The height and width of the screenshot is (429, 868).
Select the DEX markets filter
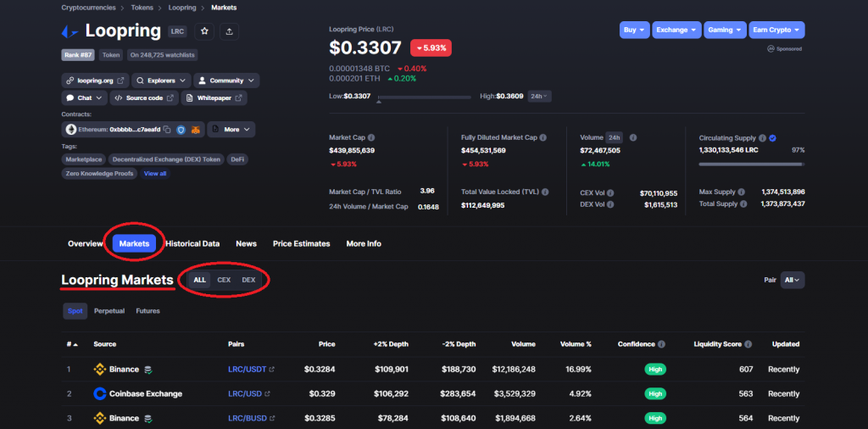(x=248, y=280)
